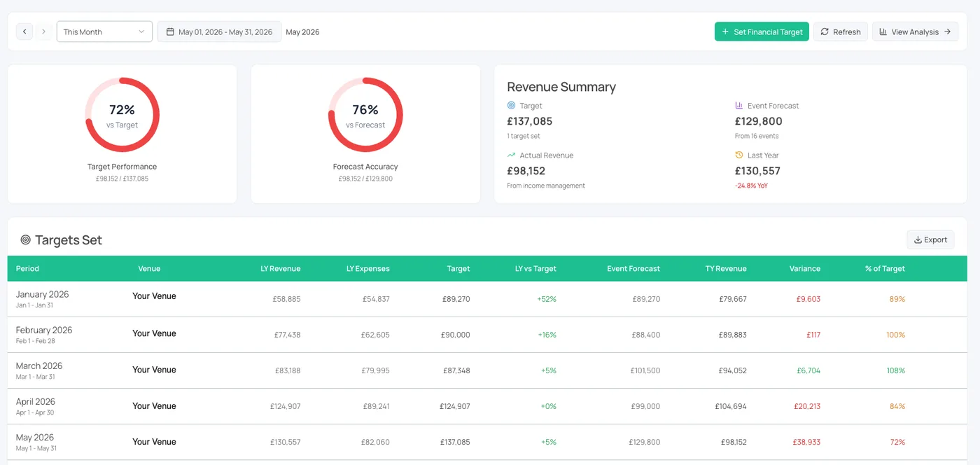Click £117 variance in February row
The height and width of the screenshot is (465, 980).
tap(813, 335)
